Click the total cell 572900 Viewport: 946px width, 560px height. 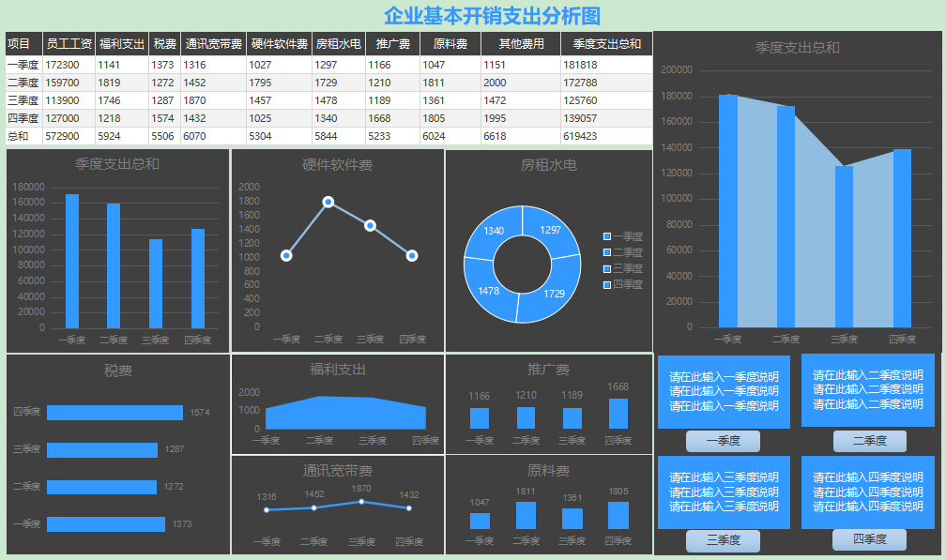pyautogui.click(x=69, y=136)
